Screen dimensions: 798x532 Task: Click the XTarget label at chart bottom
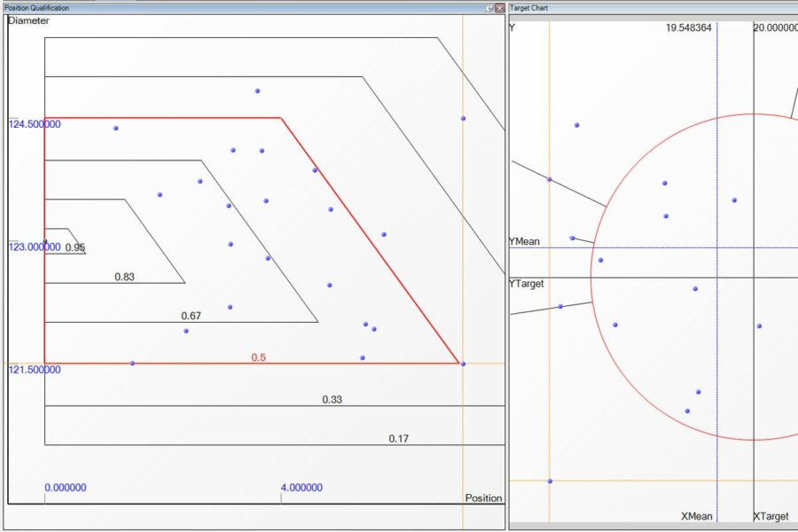[771, 516]
